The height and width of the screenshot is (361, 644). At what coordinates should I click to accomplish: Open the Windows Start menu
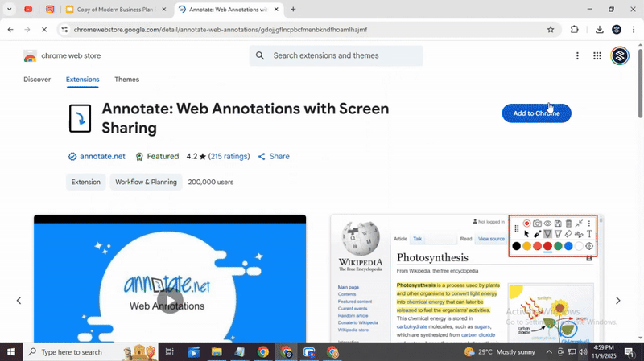[x=11, y=352]
